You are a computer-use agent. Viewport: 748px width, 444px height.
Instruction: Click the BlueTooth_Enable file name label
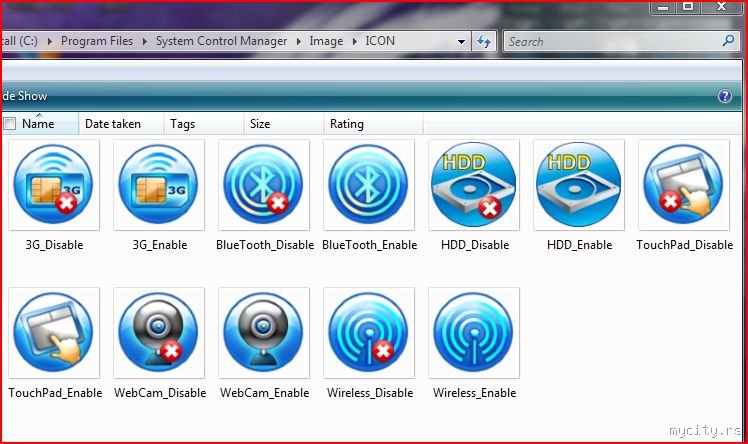[370, 245]
